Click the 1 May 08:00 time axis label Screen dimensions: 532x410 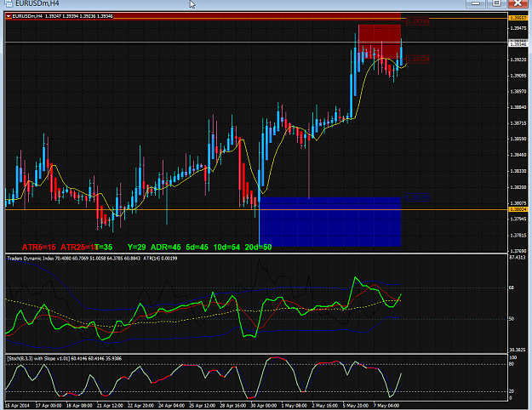tap(295, 406)
